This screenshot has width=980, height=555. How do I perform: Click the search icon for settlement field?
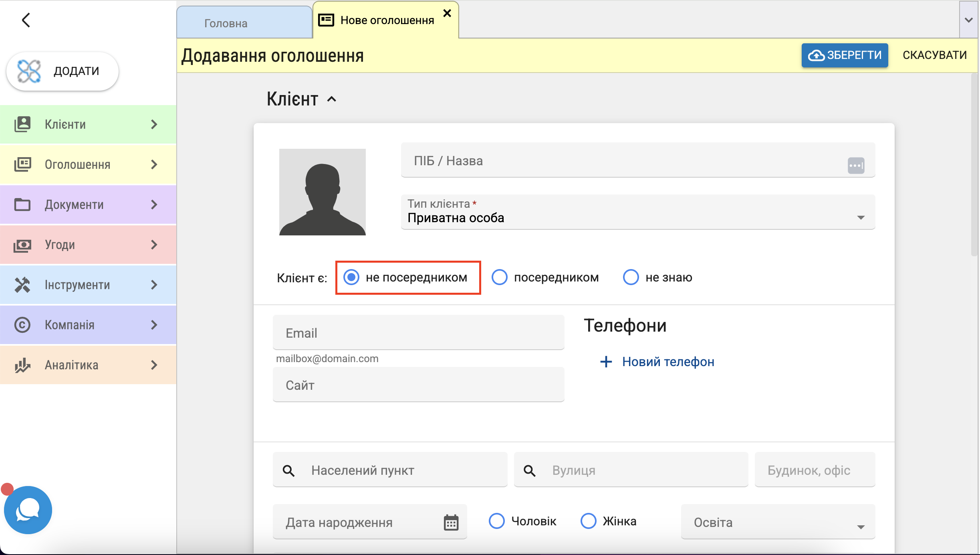(x=288, y=471)
